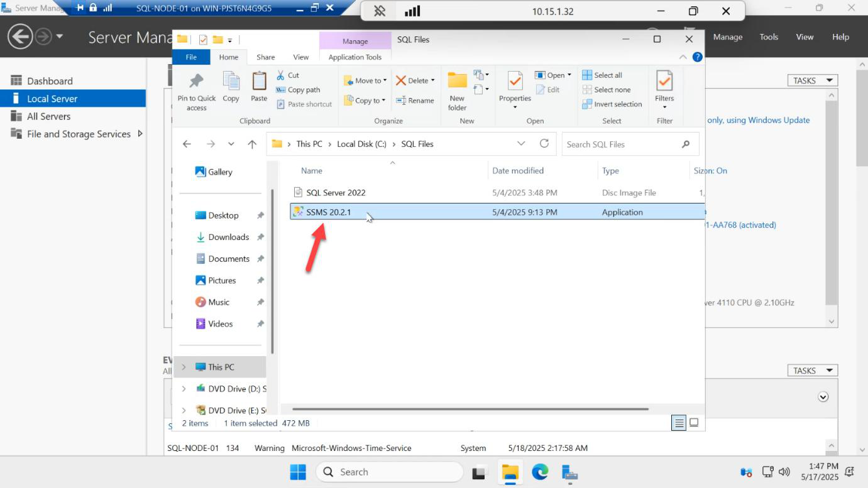Open the Move to dropdown
Screen dimensions: 868x488
[365, 80]
